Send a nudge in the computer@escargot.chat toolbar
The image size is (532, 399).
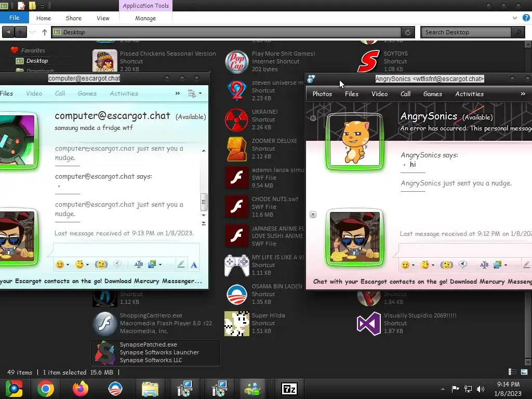click(101, 264)
